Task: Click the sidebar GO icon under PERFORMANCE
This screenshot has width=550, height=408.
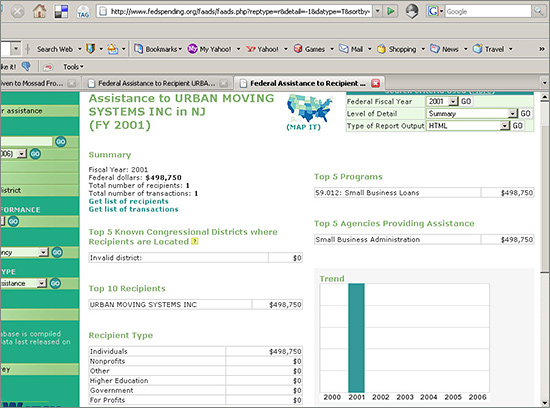Action: click(x=14, y=221)
